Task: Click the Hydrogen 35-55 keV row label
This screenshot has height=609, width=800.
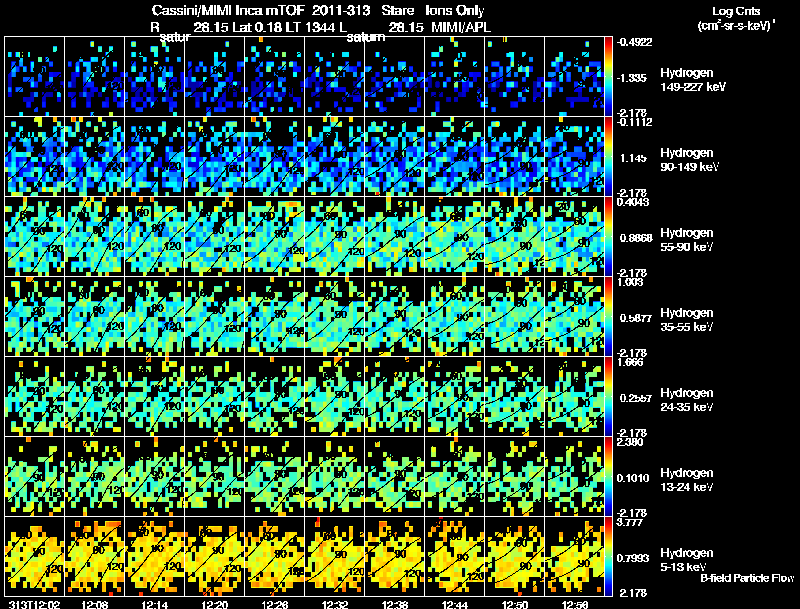Action: tap(686, 320)
